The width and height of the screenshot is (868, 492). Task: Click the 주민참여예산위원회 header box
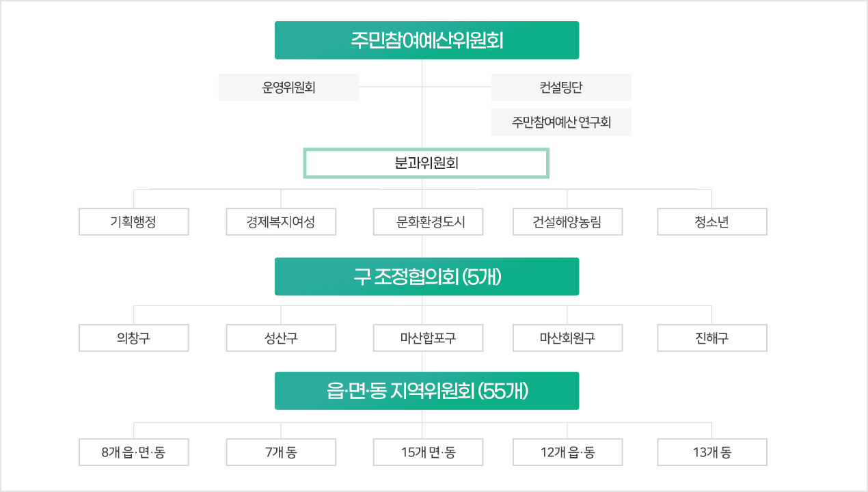pyautogui.click(x=426, y=40)
